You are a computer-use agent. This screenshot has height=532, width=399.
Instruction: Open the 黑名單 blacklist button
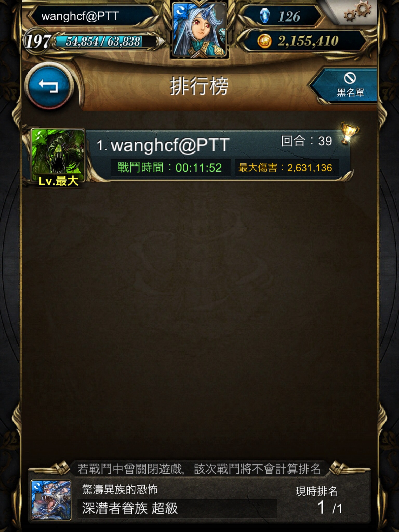(x=344, y=85)
